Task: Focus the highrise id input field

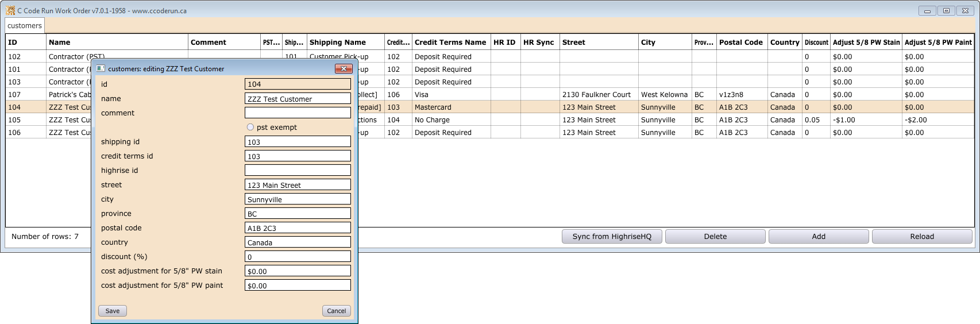Action: (298, 170)
